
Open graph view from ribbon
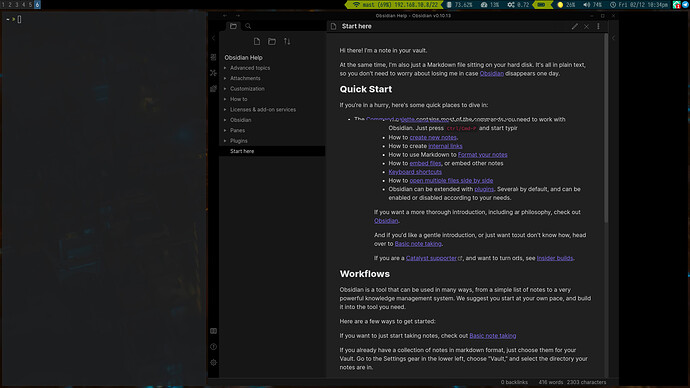pos(213,73)
